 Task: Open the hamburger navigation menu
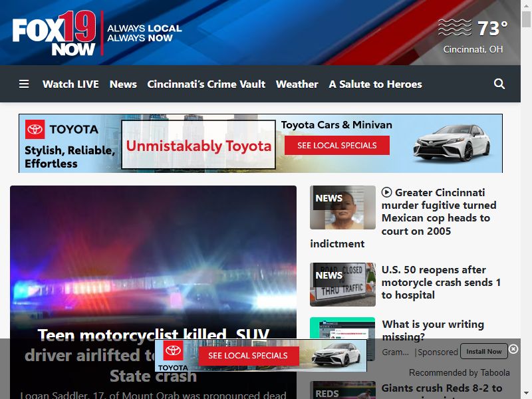coord(24,84)
